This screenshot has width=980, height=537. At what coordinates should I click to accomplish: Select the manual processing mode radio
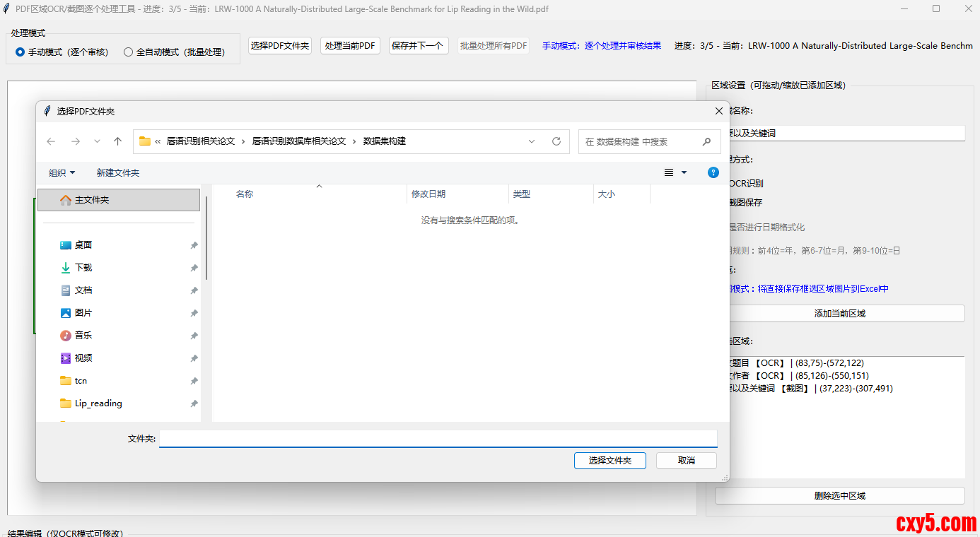(20, 52)
